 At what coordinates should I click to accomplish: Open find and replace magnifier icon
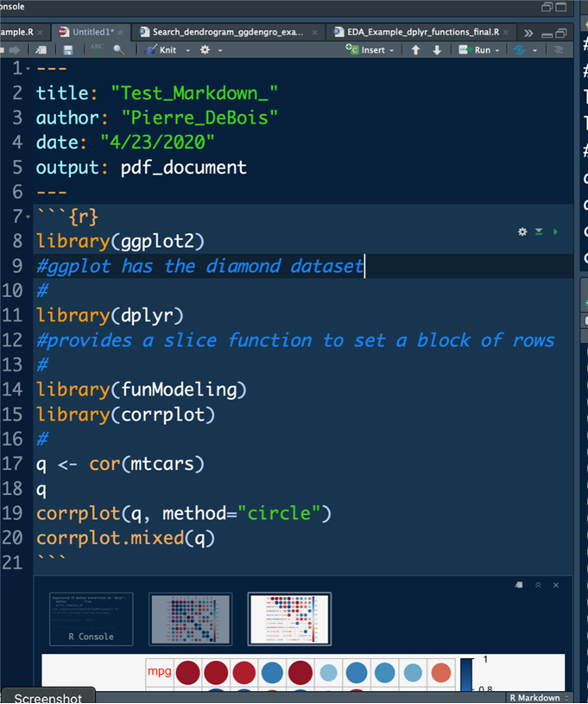click(118, 50)
